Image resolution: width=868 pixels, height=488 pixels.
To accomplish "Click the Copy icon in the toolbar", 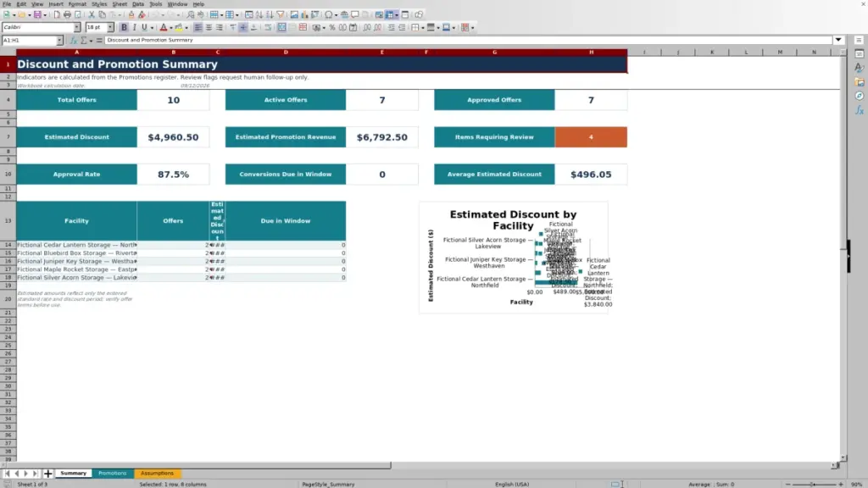I will 102,15.
